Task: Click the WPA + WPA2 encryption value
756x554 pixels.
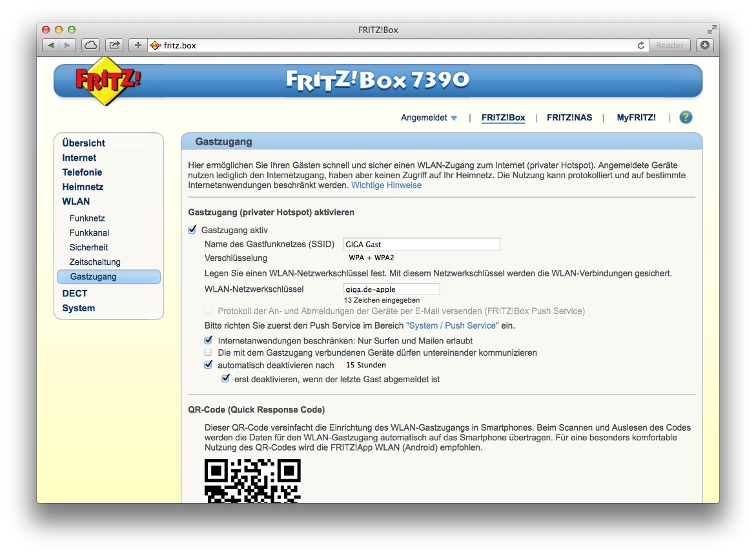Action: click(x=371, y=258)
